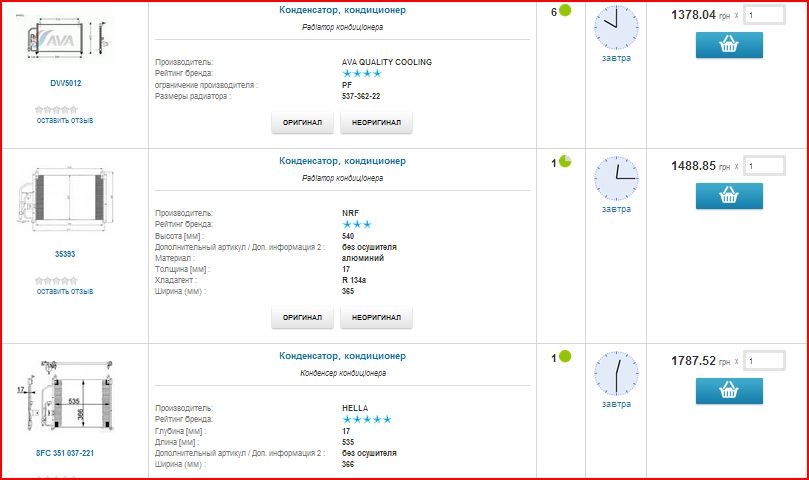Open the 8FC 351 037-221 product image
Image resolution: width=809 pixels, height=480 pixels.
click(x=65, y=396)
